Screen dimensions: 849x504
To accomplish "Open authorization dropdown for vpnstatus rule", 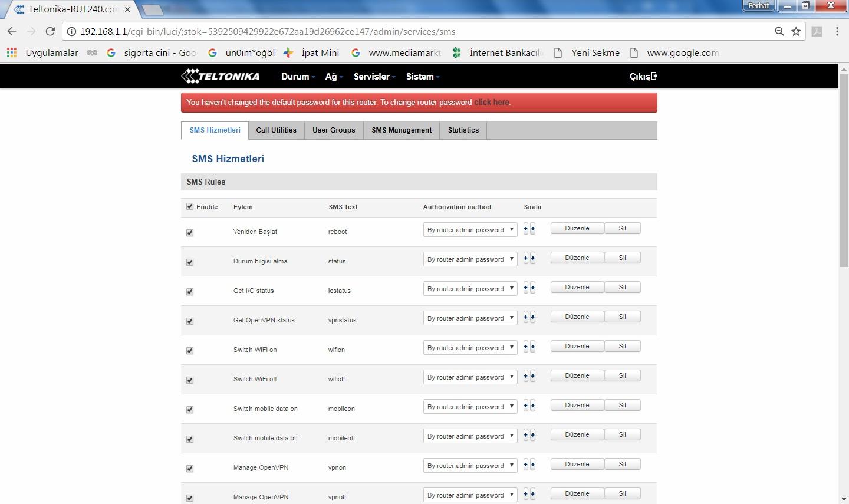I will click(470, 318).
